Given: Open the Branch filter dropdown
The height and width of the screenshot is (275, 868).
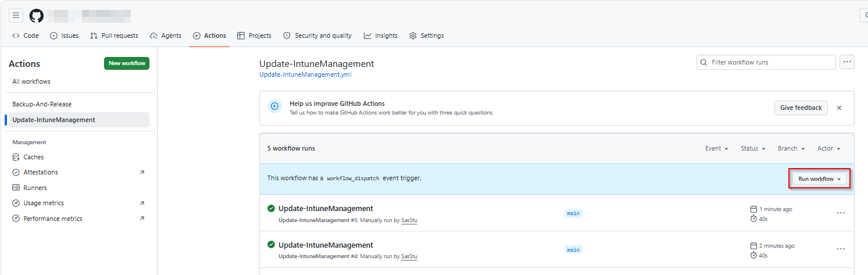Looking at the screenshot, I should [791, 148].
